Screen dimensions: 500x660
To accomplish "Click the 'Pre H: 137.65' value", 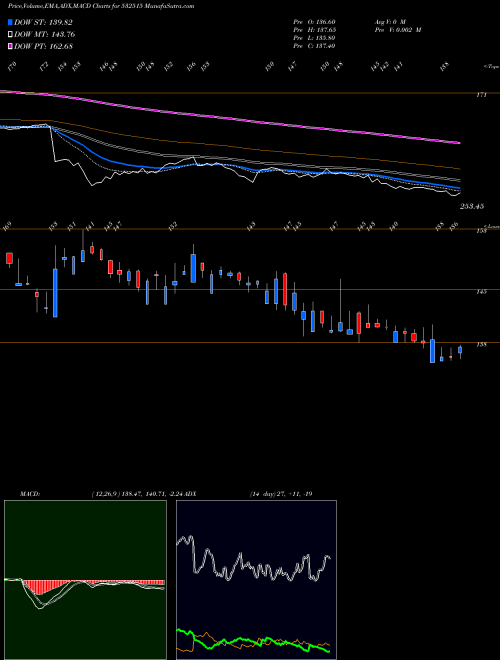I will tap(314, 30).
